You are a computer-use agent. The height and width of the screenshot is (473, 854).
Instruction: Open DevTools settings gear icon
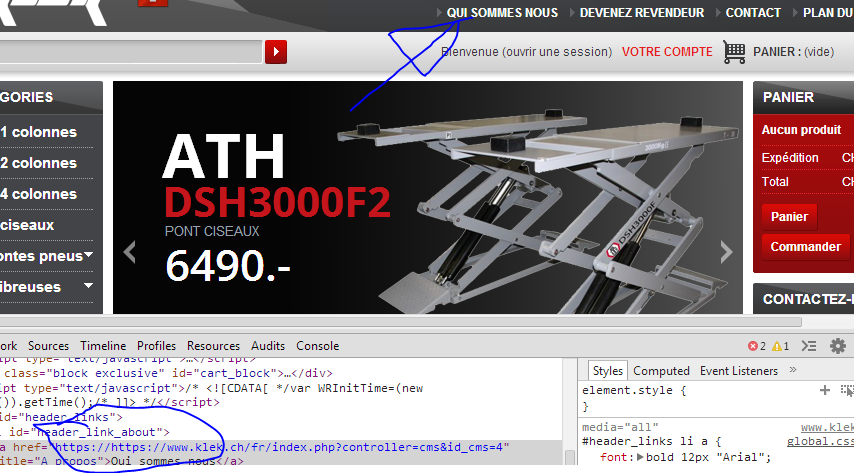[838, 346]
